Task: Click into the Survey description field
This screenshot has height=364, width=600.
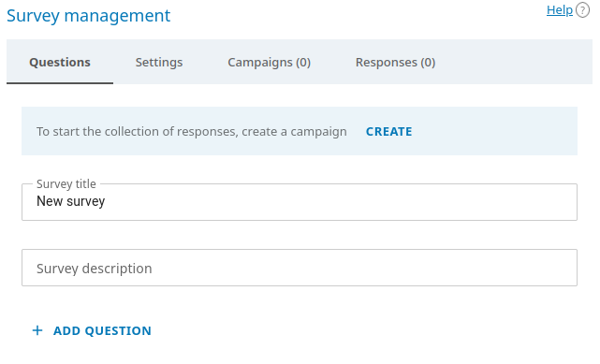Action: point(300,268)
